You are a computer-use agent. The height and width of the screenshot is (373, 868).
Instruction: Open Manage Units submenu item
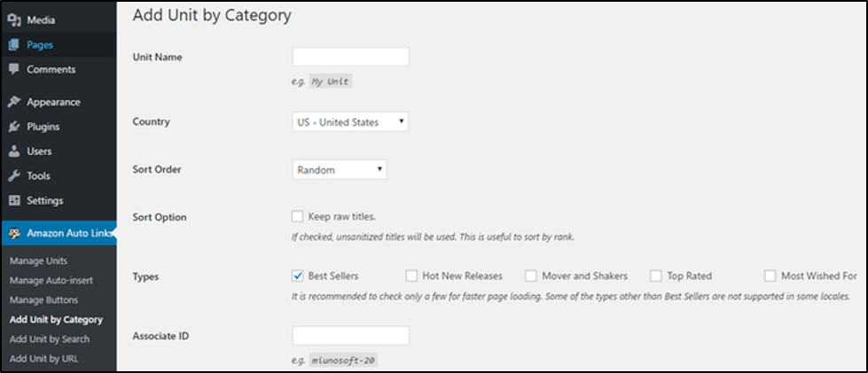[39, 260]
